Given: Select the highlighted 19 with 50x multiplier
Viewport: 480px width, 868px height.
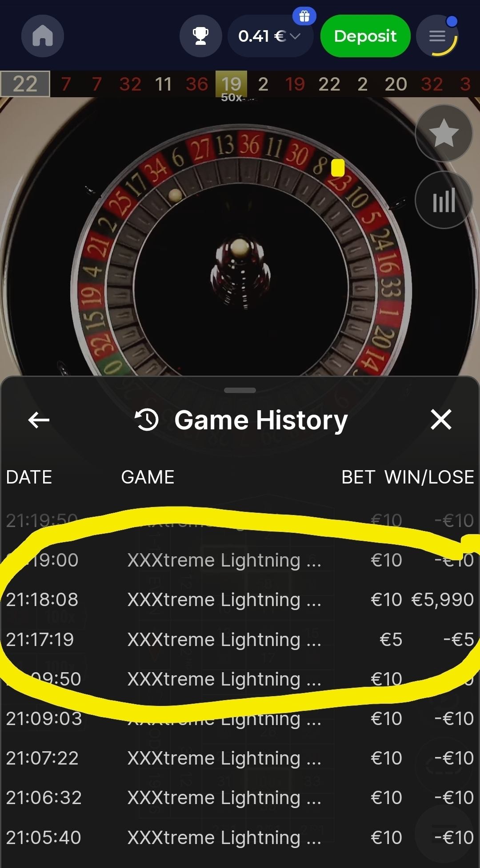Looking at the screenshot, I should 232,86.
